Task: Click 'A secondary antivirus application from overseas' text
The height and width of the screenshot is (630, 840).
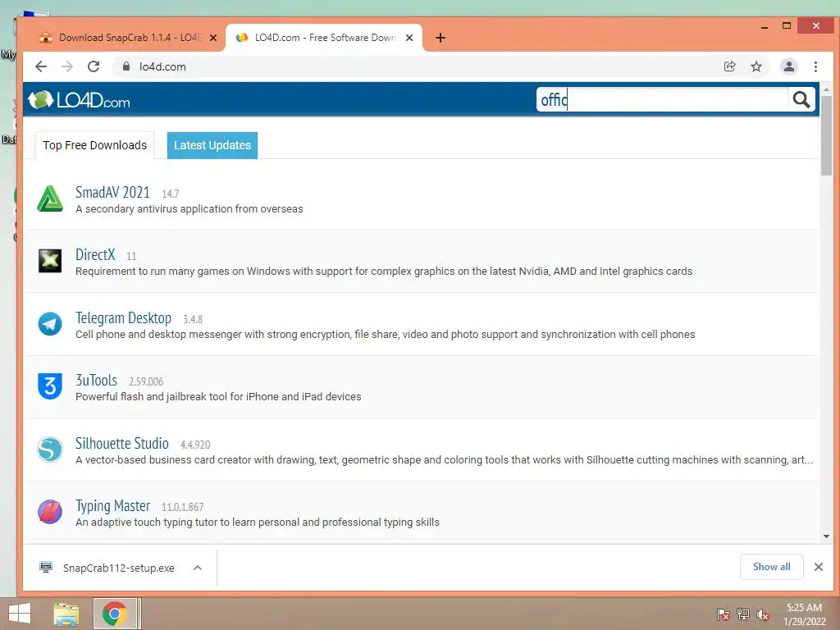Action: pyautogui.click(x=189, y=209)
